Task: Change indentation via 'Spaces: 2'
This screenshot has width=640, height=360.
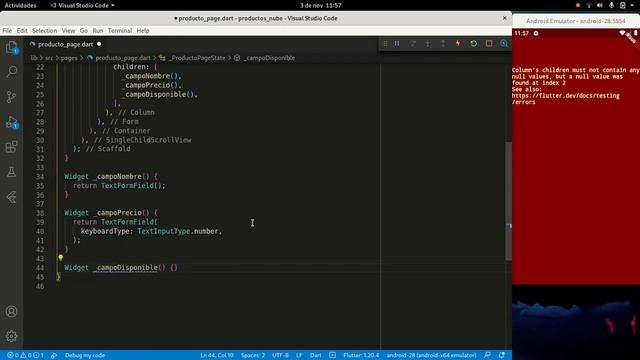Action: coord(253,355)
